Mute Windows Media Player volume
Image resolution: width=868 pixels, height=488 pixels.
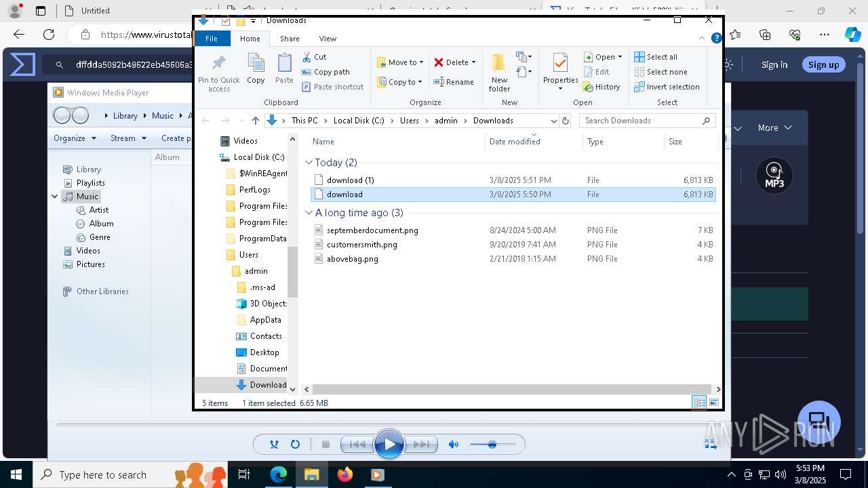coord(454,445)
